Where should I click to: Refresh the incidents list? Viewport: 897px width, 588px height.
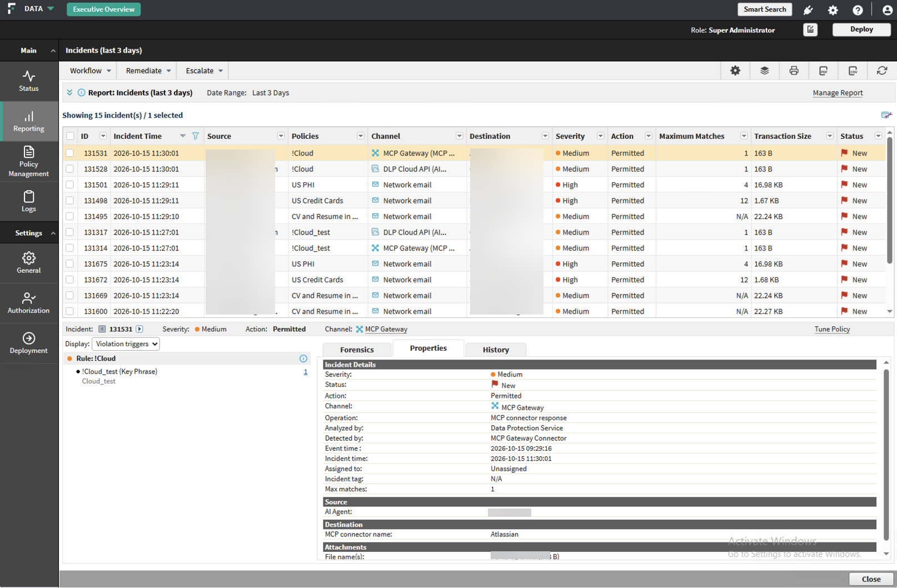[x=882, y=71]
